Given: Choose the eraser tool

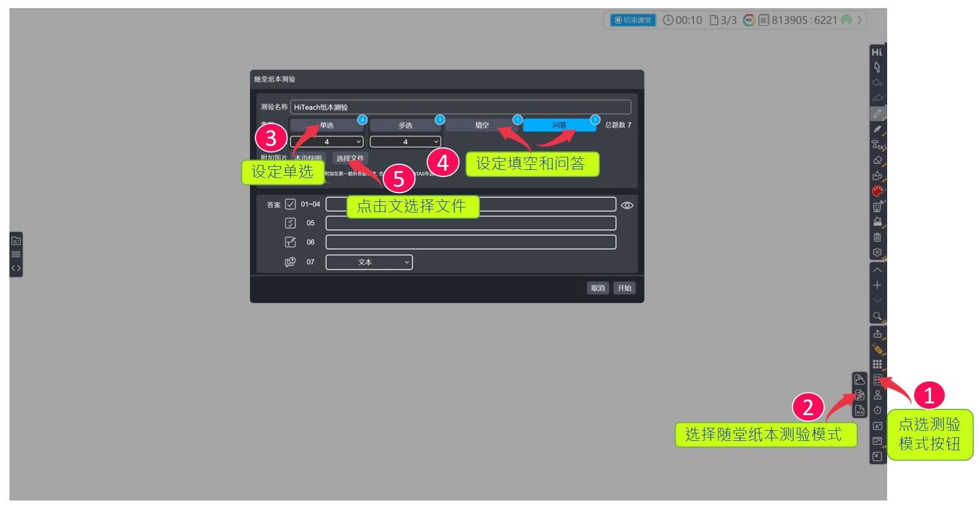Looking at the screenshot, I should tap(877, 160).
